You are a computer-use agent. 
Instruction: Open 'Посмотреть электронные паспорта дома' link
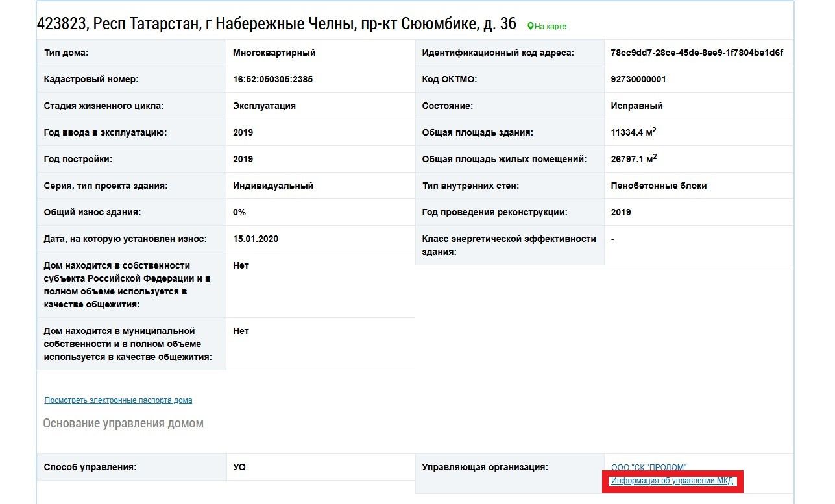coord(118,400)
